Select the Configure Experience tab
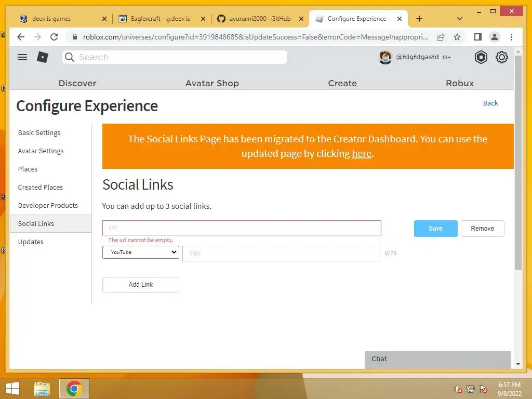The width and height of the screenshot is (532, 399). pos(357,19)
